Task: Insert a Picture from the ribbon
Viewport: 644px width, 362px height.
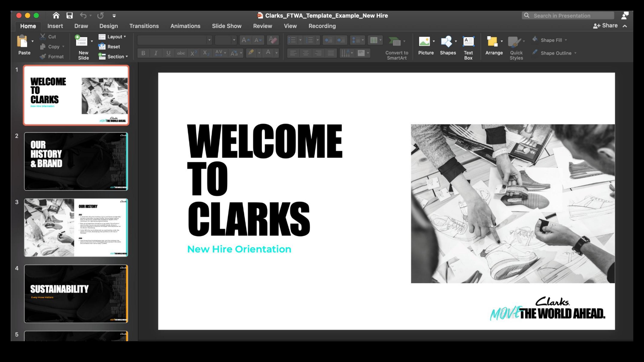Action: coord(424,42)
